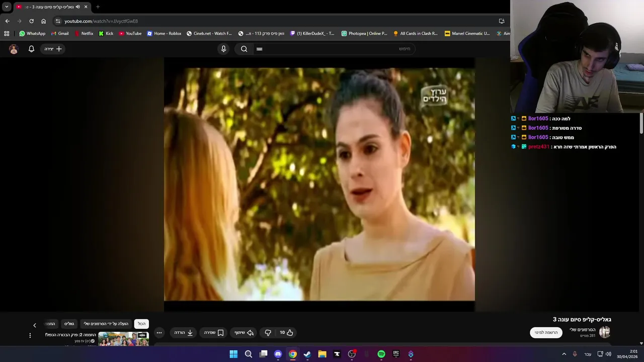Image resolution: width=644 pixels, height=362 pixels.
Task: Open the apps grid in bookmarks bar
Action: [x=7, y=34]
